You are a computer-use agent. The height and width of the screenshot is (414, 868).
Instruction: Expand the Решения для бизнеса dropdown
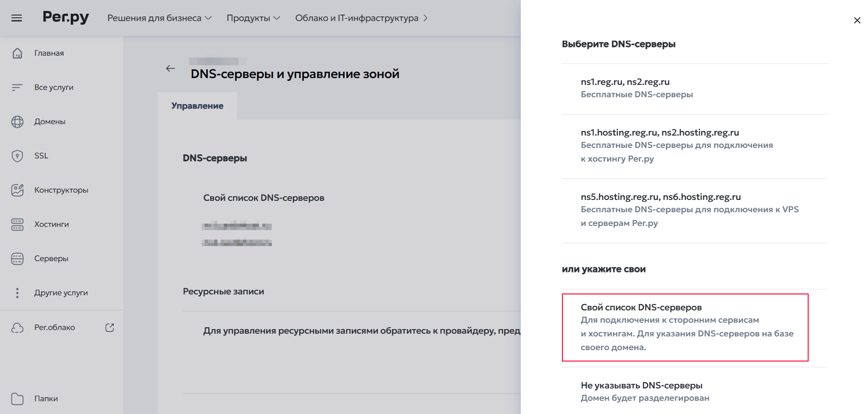(159, 18)
